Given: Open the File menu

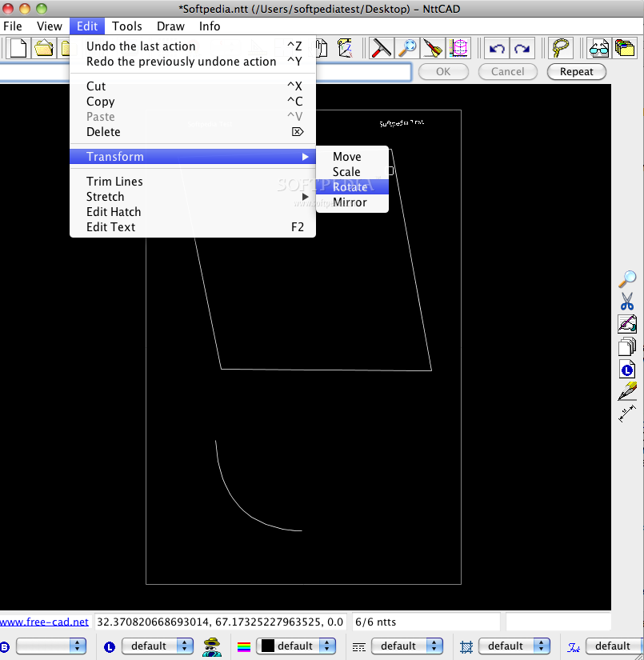Looking at the screenshot, I should point(13,26).
